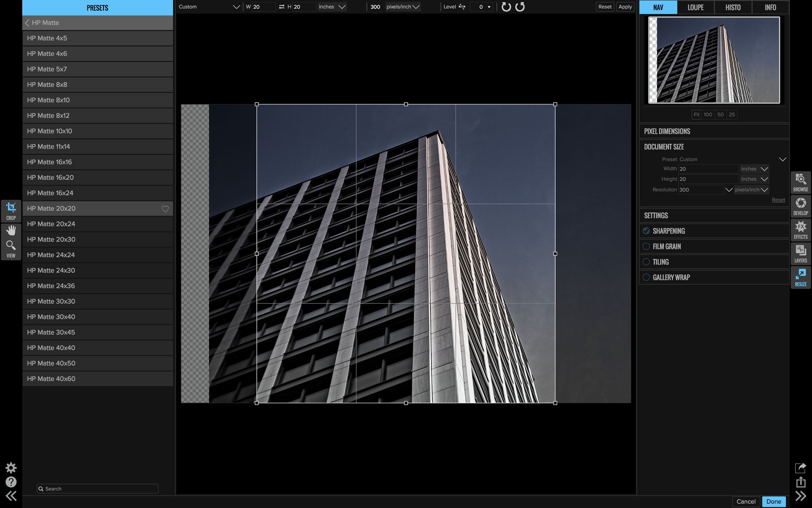Switch to the Develop module

[x=800, y=206]
